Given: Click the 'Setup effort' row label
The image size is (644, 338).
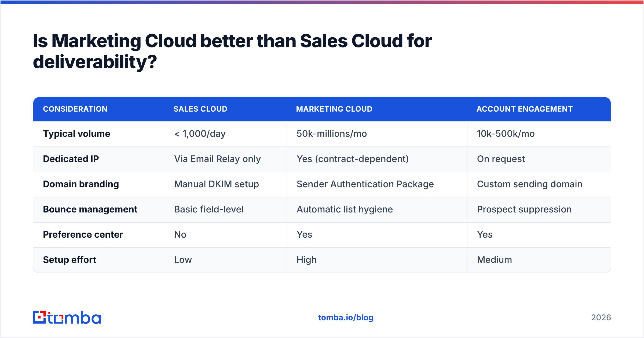Looking at the screenshot, I should click(69, 260).
